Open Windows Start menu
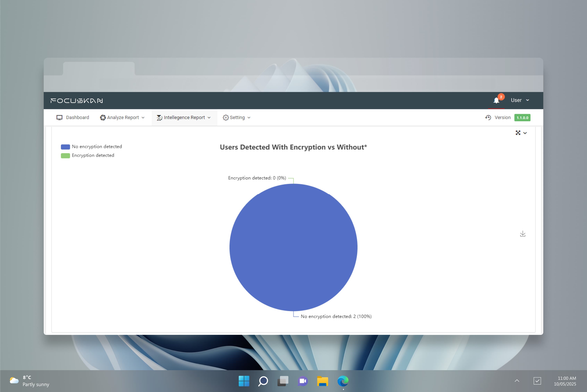Viewport: 587px width, 392px height. [244, 381]
